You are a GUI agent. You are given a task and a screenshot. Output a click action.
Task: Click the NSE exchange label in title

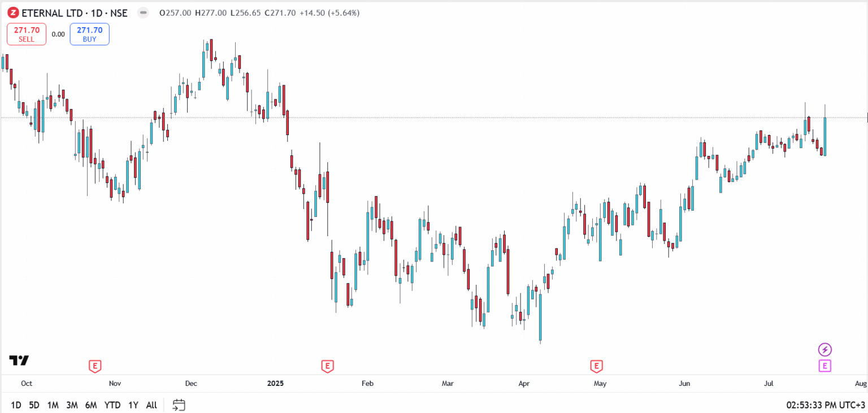[119, 12]
